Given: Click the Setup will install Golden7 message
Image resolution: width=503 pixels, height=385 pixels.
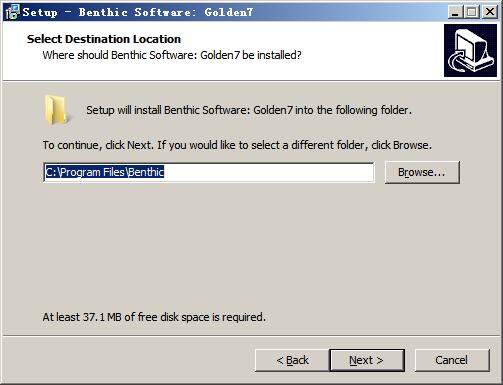Looking at the screenshot, I should 249,110.
